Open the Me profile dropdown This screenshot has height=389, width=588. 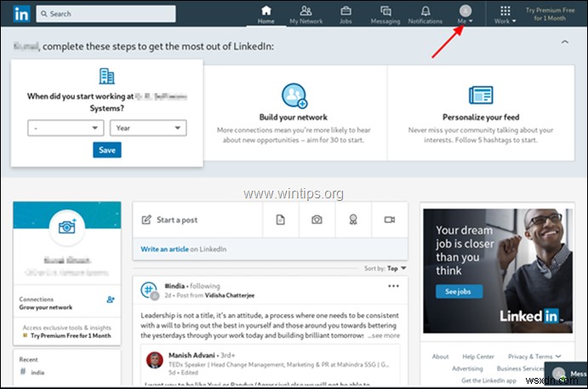click(x=465, y=14)
